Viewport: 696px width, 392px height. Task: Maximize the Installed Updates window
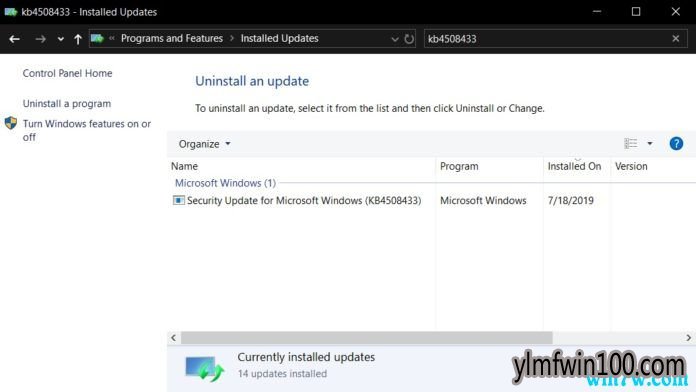click(x=636, y=12)
